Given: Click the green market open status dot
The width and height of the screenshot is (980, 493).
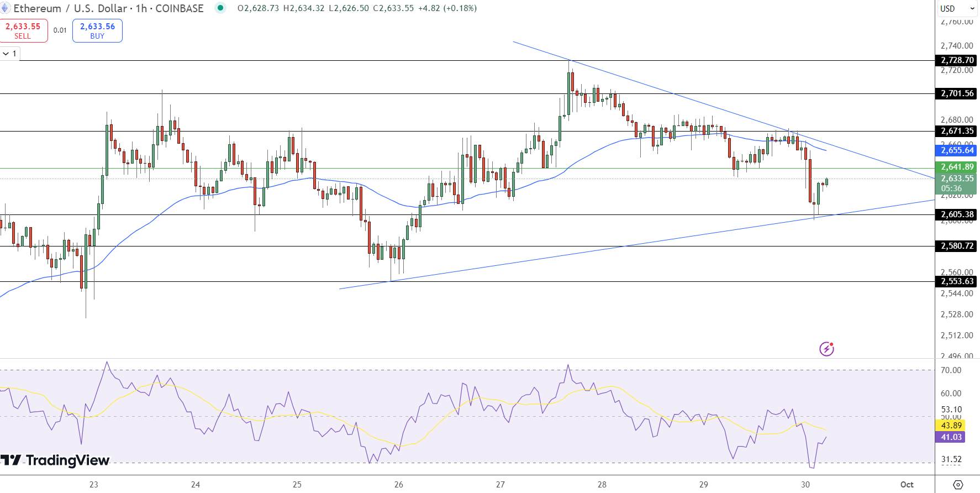Looking at the screenshot, I should pos(220,8).
